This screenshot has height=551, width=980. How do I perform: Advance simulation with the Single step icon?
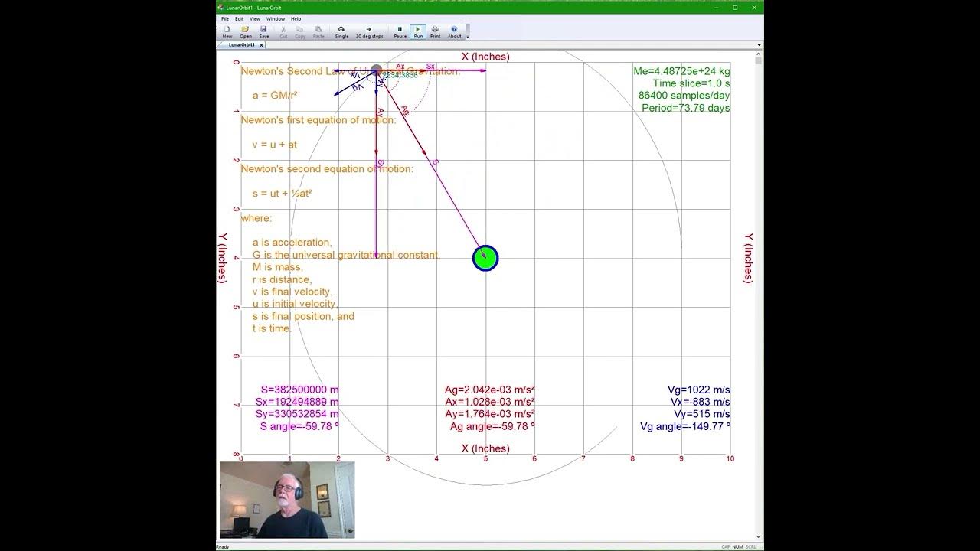pos(341,31)
